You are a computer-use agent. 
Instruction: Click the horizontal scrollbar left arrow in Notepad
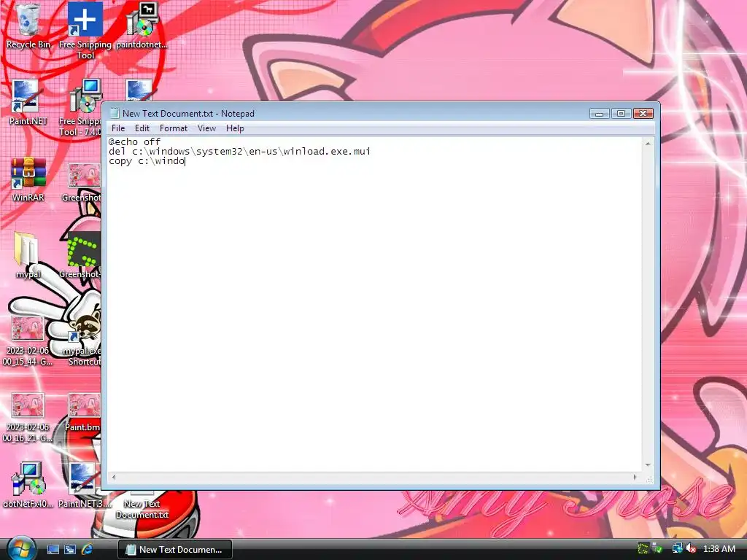113,477
